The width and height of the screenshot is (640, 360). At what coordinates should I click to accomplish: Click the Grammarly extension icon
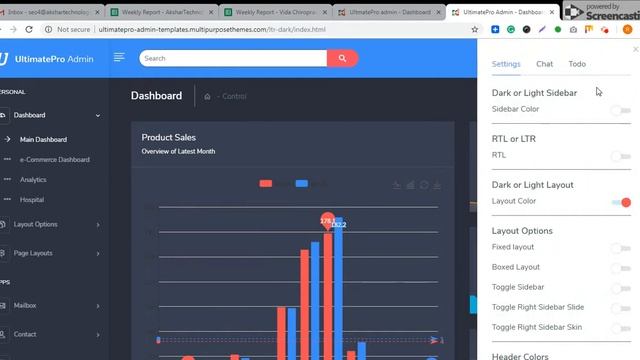pyautogui.click(x=511, y=29)
